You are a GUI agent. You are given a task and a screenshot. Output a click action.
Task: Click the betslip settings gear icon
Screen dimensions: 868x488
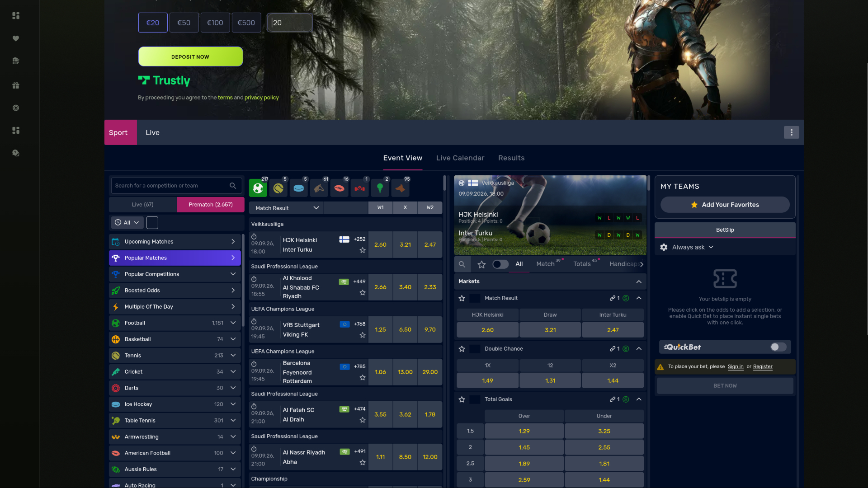click(664, 247)
